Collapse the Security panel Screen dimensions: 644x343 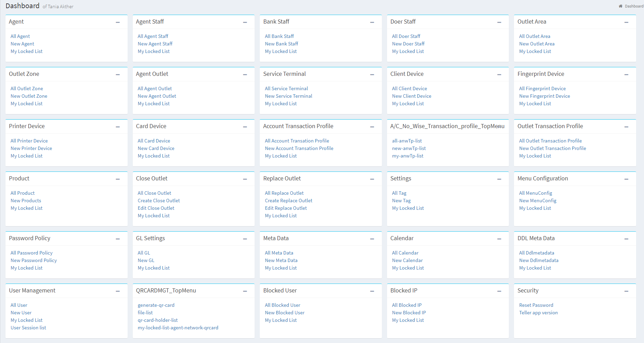[626, 291]
